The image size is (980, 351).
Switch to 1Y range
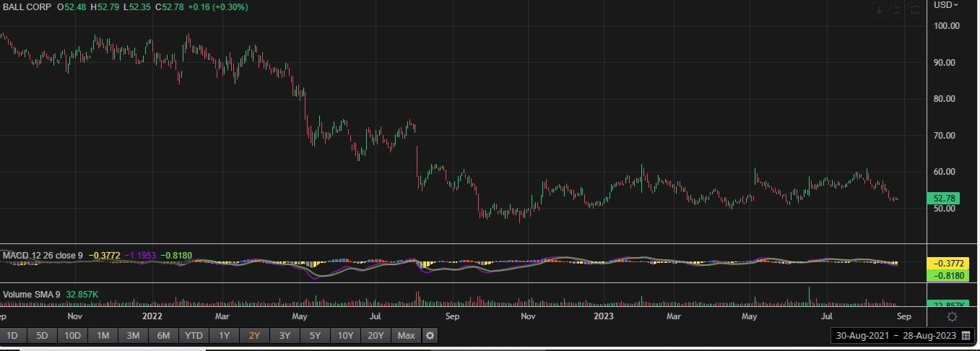(x=224, y=336)
